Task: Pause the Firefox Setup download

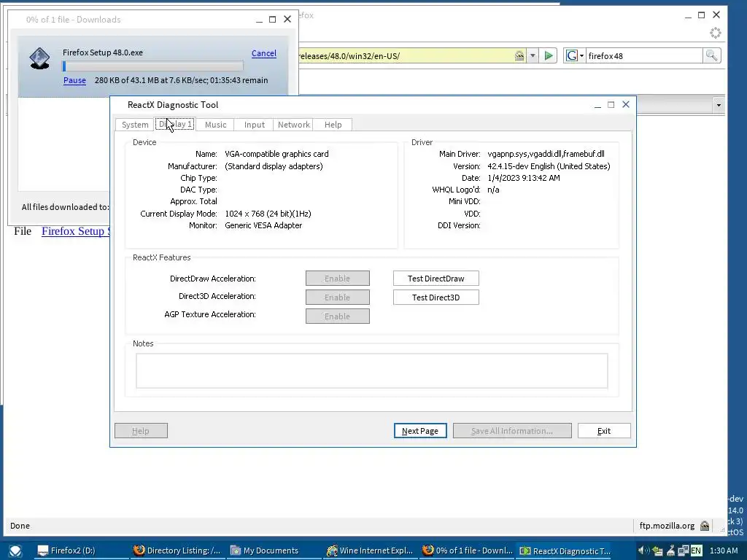Action: pyautogui.click(x=75, y=80)
